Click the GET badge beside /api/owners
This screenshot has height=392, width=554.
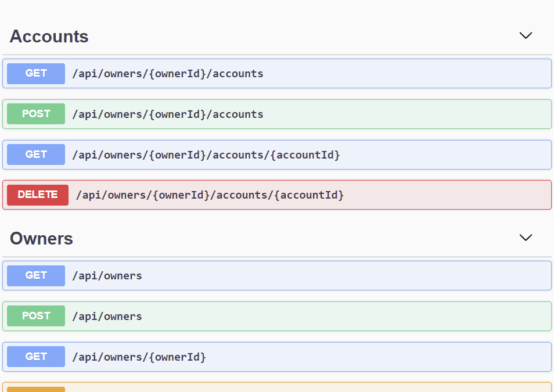pyautogui.click(x=36, y=275)
